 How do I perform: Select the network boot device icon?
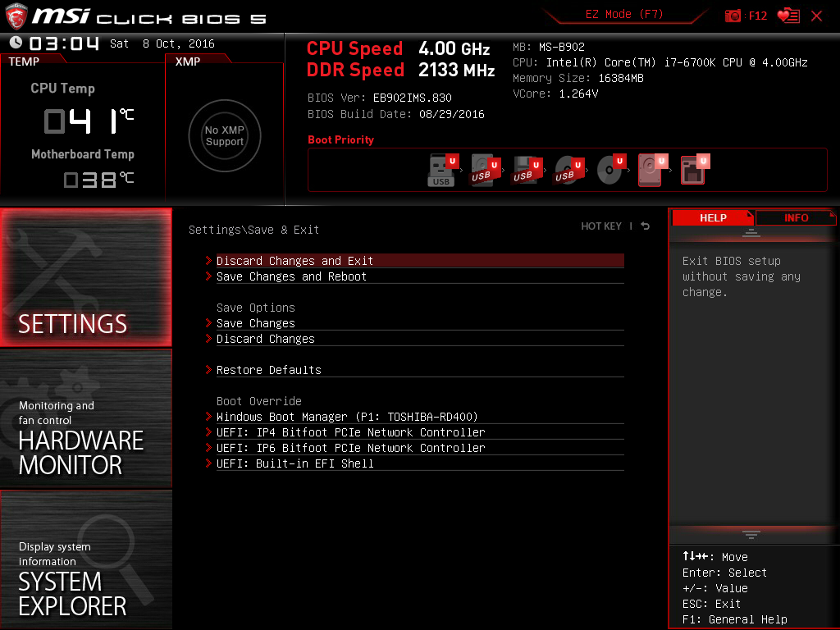pyautogui.click(x=695, y=170)
